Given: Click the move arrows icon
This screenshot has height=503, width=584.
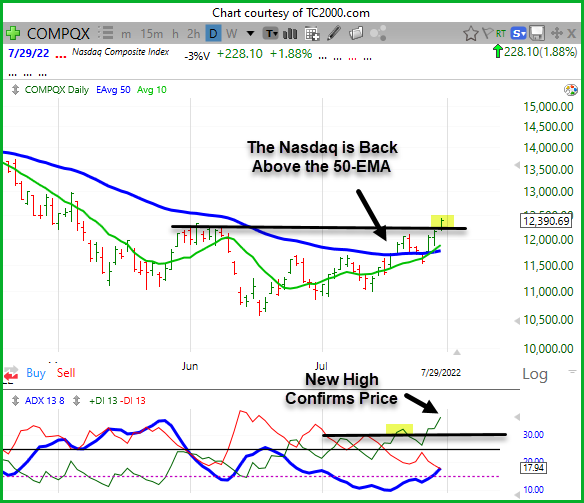Looking at the screenshot, I should coord(557,34).
